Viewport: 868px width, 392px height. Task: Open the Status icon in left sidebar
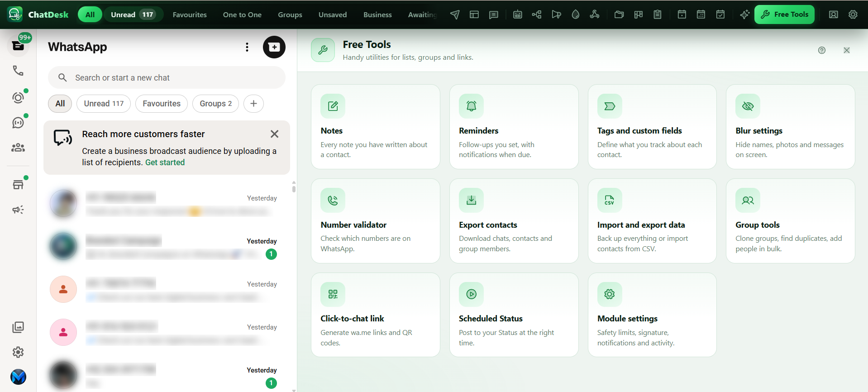tap(18, 97)
